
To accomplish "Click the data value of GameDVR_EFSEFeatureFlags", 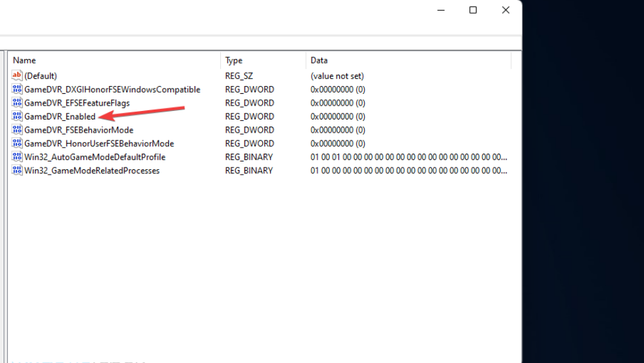I will (x=338, y=103).
